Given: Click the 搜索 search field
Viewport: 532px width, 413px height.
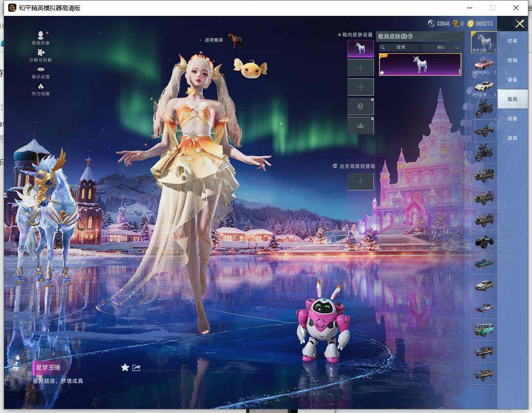Looking at the screenshot, I should (400, 47).
